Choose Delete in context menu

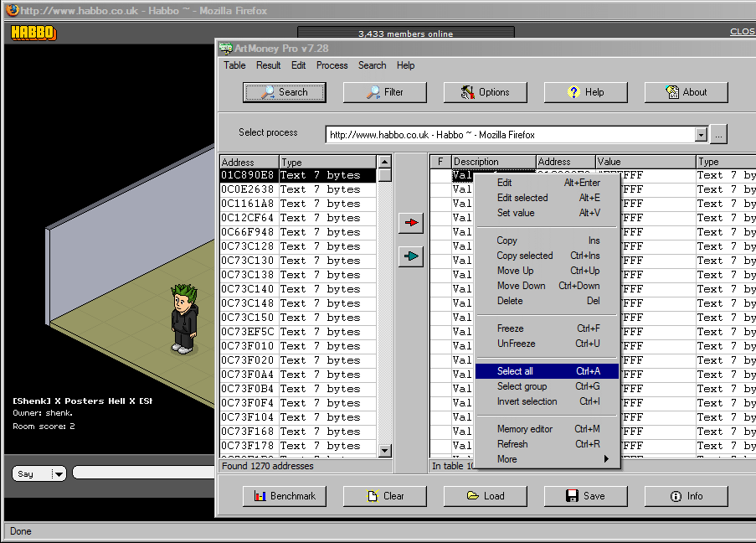[548, 300]
